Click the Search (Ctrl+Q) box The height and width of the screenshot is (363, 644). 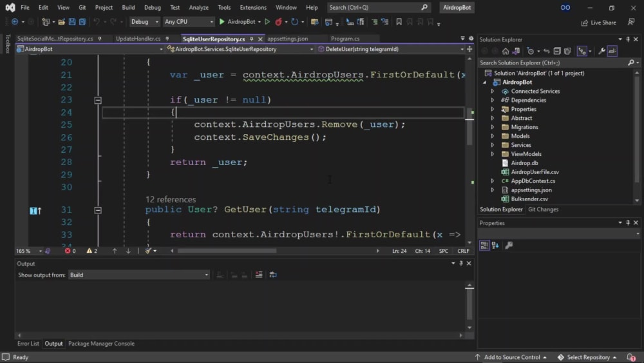coord(378,7)
